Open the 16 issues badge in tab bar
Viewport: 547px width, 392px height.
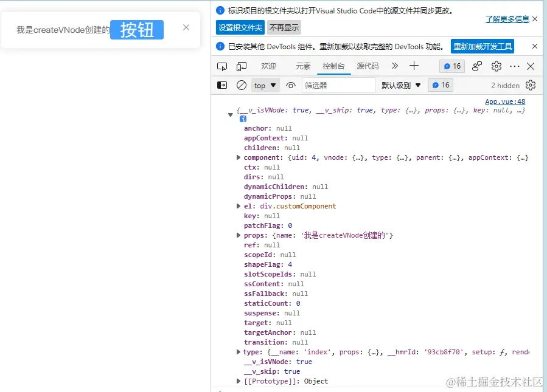(x=452, y=66)
